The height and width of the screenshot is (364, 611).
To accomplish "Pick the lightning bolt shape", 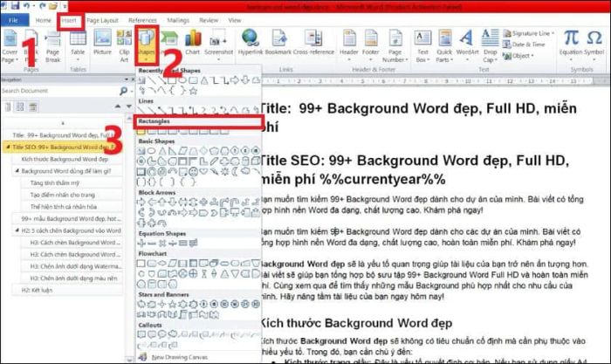I will point(214,171).
